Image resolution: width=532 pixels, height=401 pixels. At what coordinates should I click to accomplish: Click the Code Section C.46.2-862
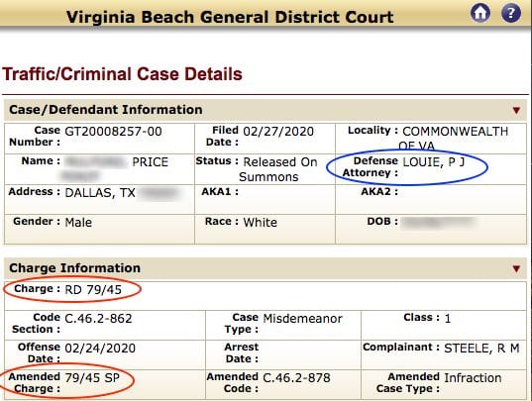pyautogui.click(x=98, y=318)
